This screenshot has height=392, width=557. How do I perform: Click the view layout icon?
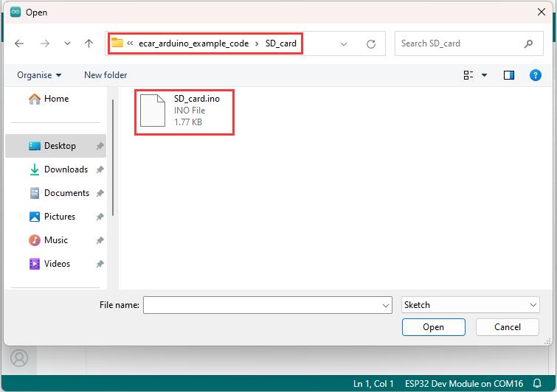[468, 75]
